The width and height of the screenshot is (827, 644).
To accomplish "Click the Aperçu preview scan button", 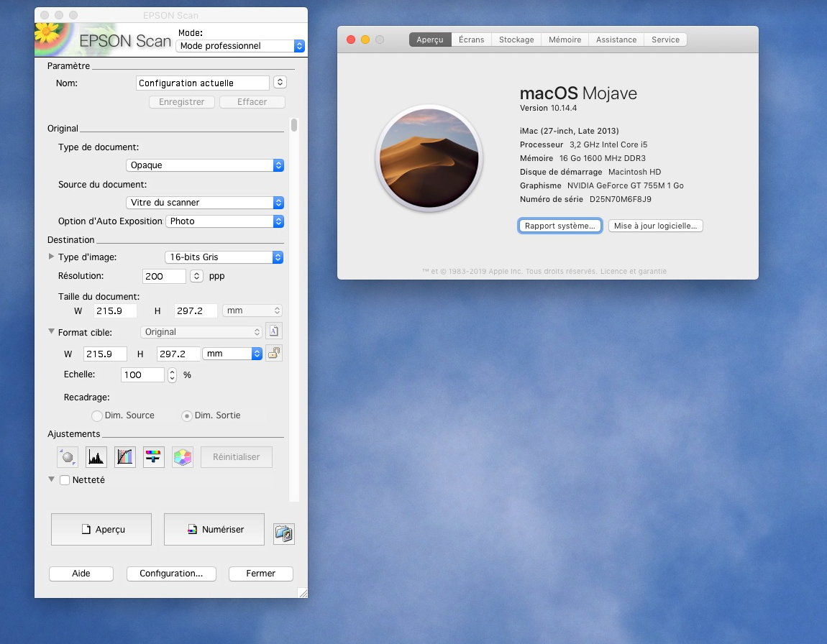I will coord(101,529).
